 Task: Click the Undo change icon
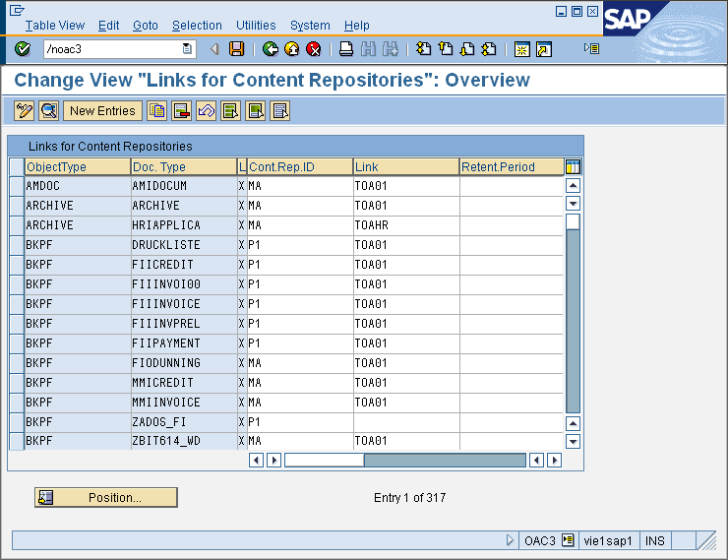click(207, 111)
